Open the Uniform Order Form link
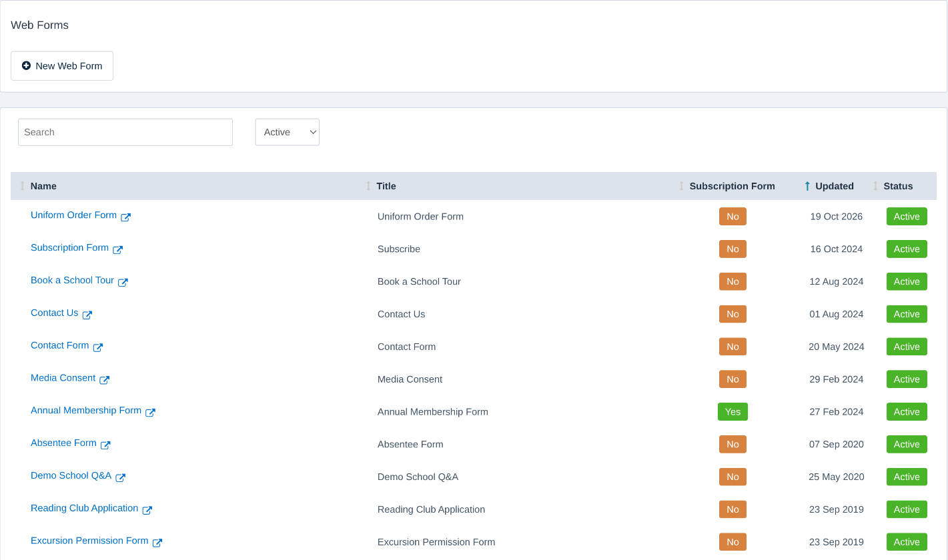This screenshot has width=948, height=560. point(73,215)
